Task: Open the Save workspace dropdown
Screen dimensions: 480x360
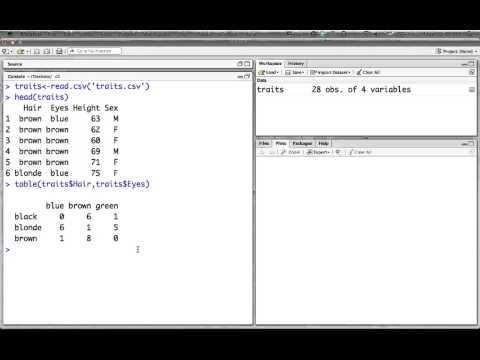Action: pyautogui.click(x=295, y=72)
